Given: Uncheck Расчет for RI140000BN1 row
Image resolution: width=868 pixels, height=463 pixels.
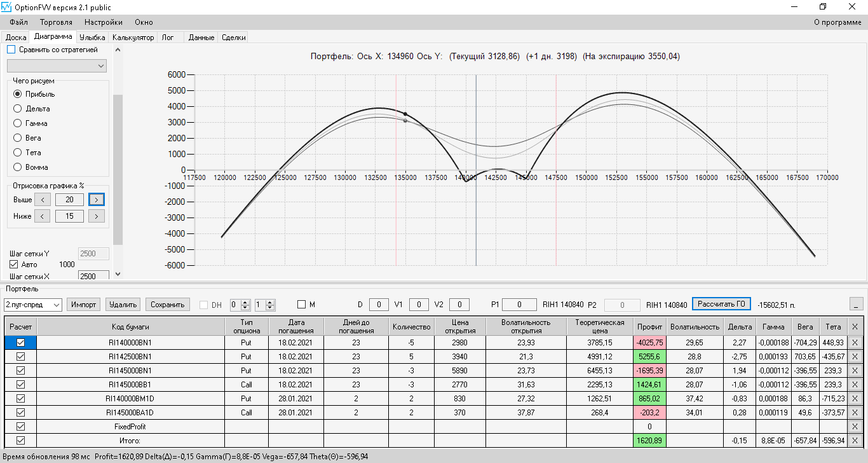Looking at the screenshot, I should click(x=20, y=343).
